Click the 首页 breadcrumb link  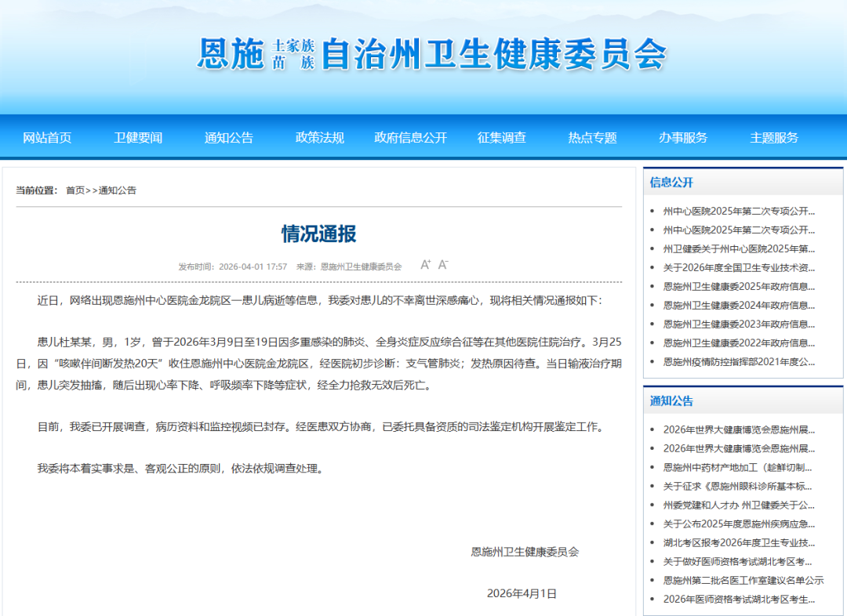pos(75,190)
